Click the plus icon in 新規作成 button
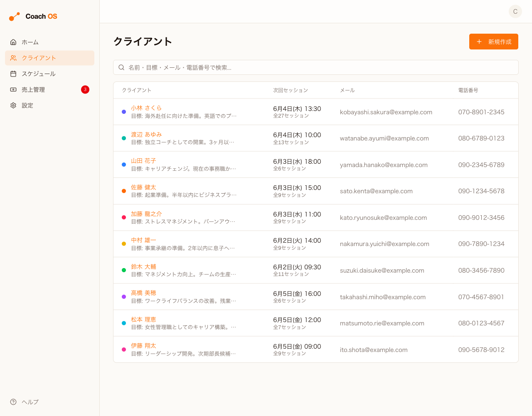Screen dimensions: 532x416 [x=479, y=42]
